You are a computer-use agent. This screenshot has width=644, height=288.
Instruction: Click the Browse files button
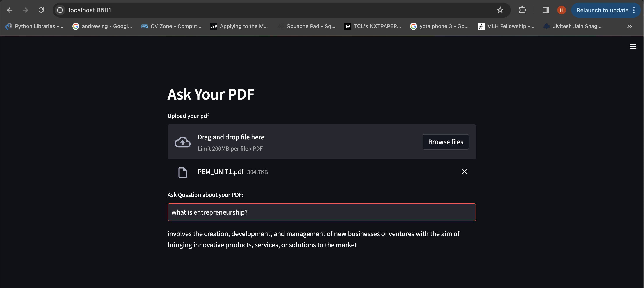[445, 142]
